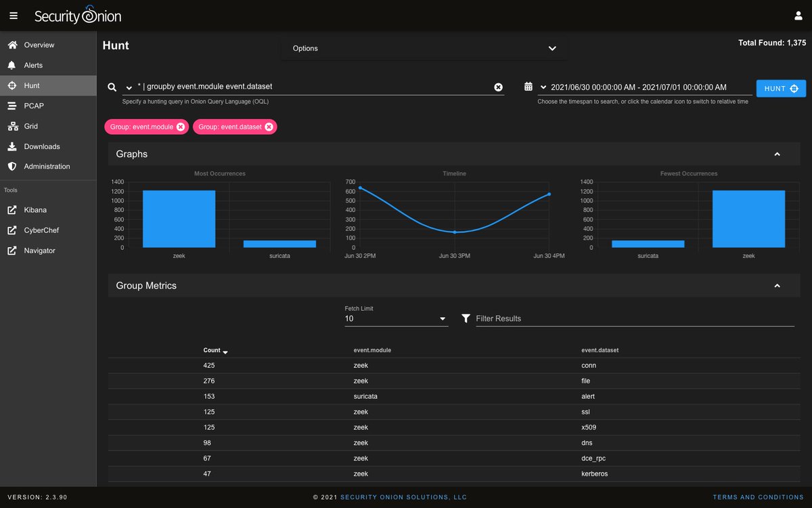The image size is (812, 508).
Task: Clear the query with the X icon
Action: click(x=498, y=87)
